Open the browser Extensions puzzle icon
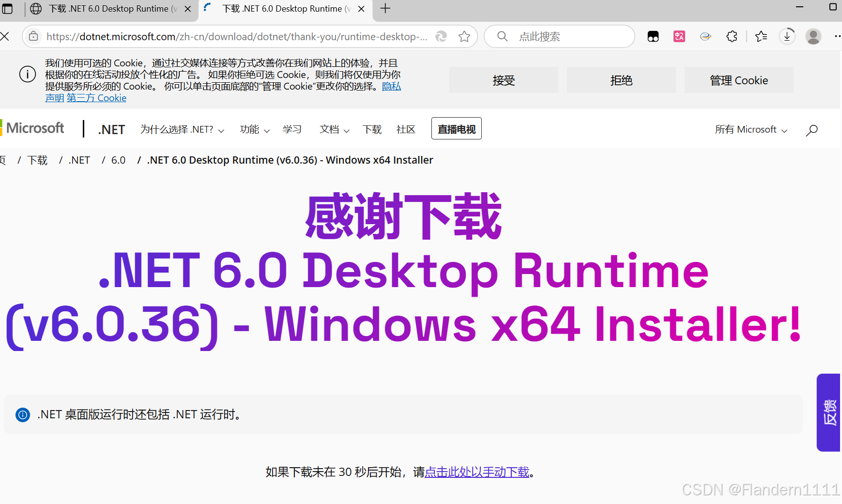 731,36
